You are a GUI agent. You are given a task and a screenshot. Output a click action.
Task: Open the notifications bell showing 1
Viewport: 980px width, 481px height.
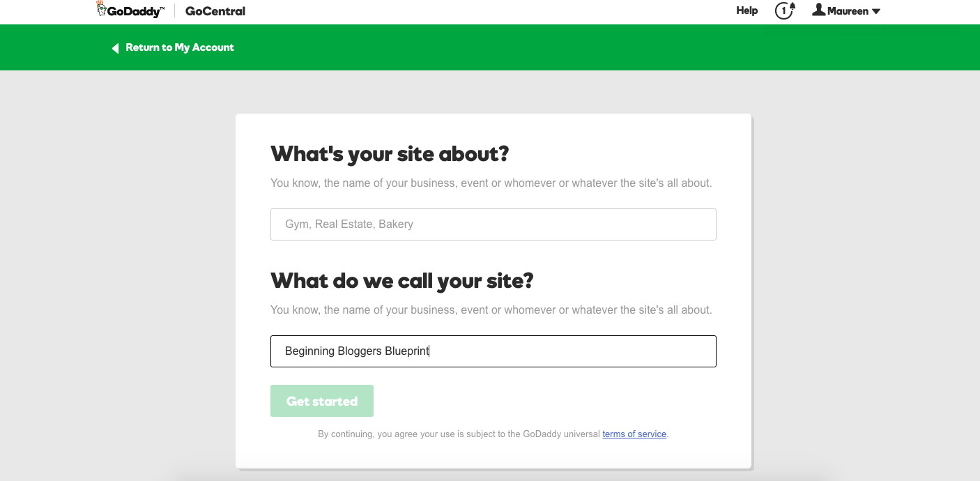(785, 10)
